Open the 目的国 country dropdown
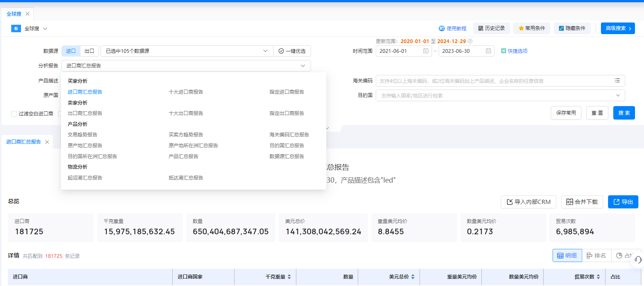Viewport: 644px width, 286px height. coord(500,96)
